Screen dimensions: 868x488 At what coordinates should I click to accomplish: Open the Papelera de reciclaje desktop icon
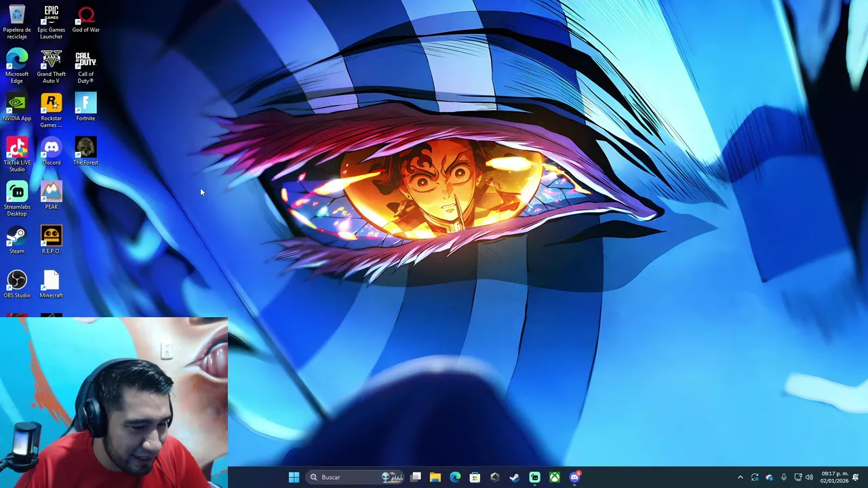pos(17,21)
